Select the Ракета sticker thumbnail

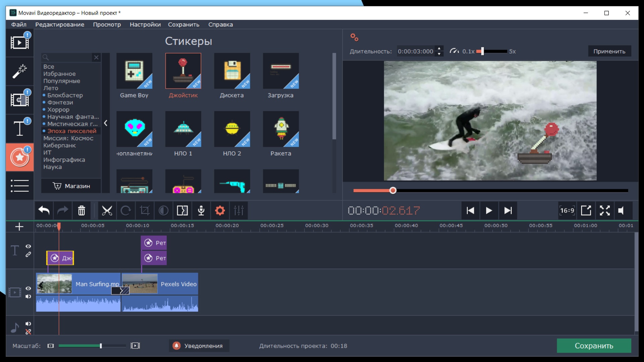click(281, 129)
